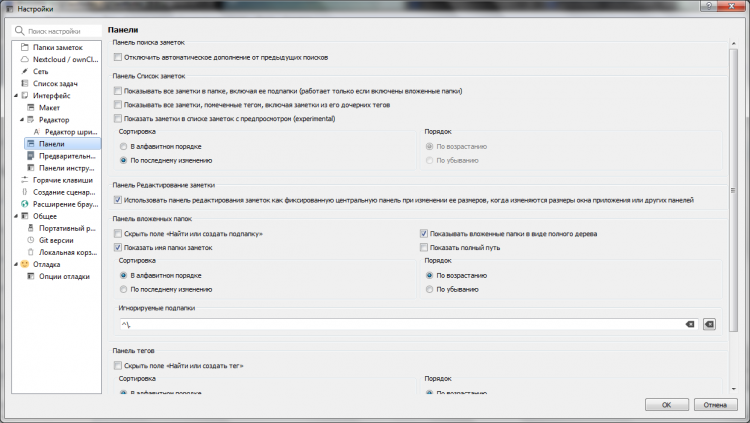Viewport: 750px width, 423px height.
Task: Open the Макет settings page
Action: point(49,107)
